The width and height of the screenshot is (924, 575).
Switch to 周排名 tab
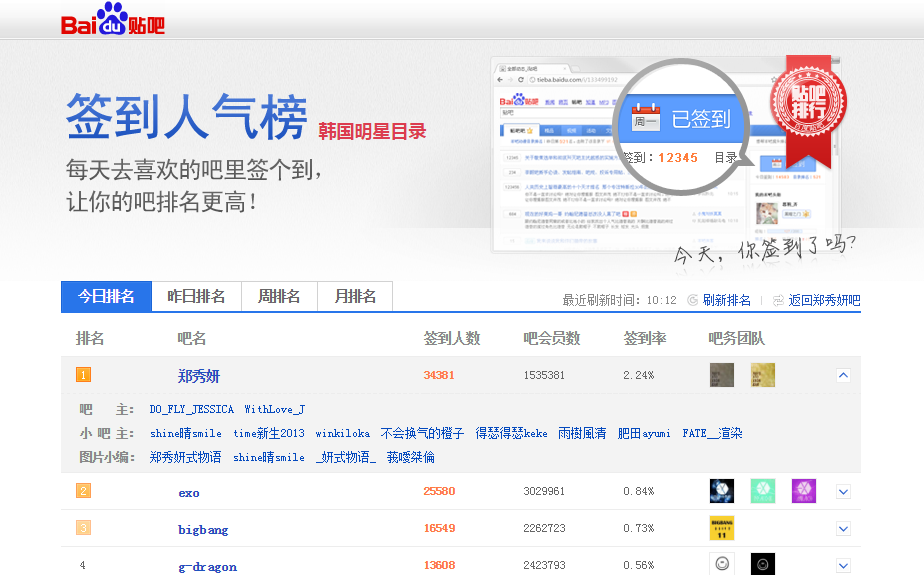click(279, 296)
